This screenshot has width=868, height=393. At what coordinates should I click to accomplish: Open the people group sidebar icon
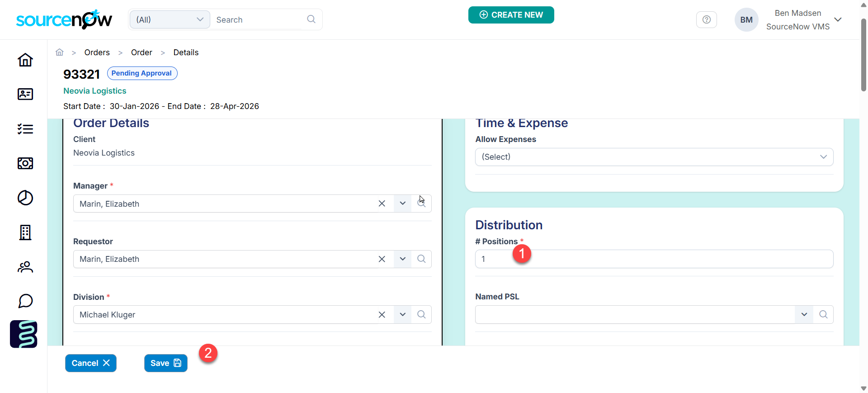point(25,267)
